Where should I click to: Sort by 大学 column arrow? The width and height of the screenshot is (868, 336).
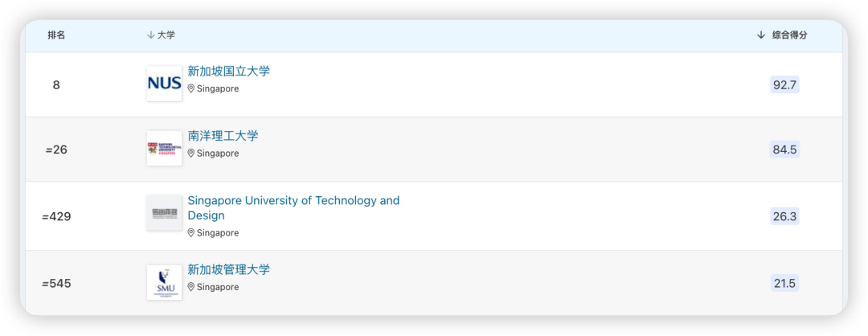[150, 35]
